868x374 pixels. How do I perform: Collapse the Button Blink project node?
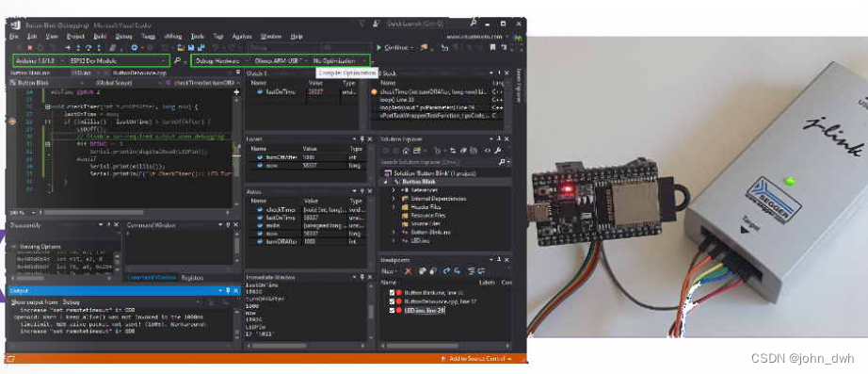(385, 181)
